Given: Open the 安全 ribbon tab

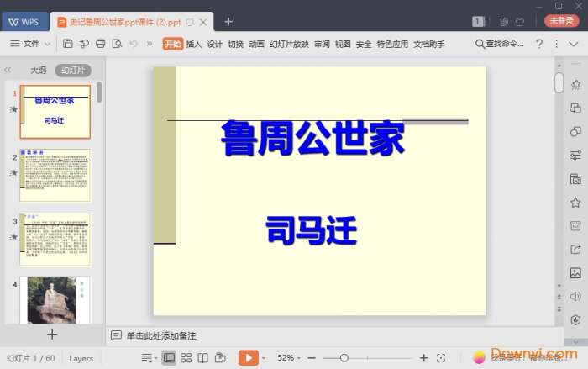Looking at the screenshot, I should click(x=364, y=44).
